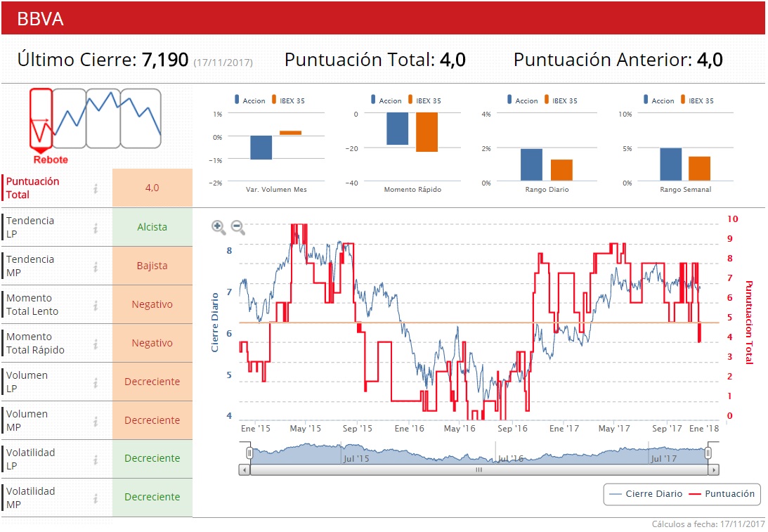Click the Cálculos a fecha footer text
Screen dimensions: 768x532
tap(708, 524)
